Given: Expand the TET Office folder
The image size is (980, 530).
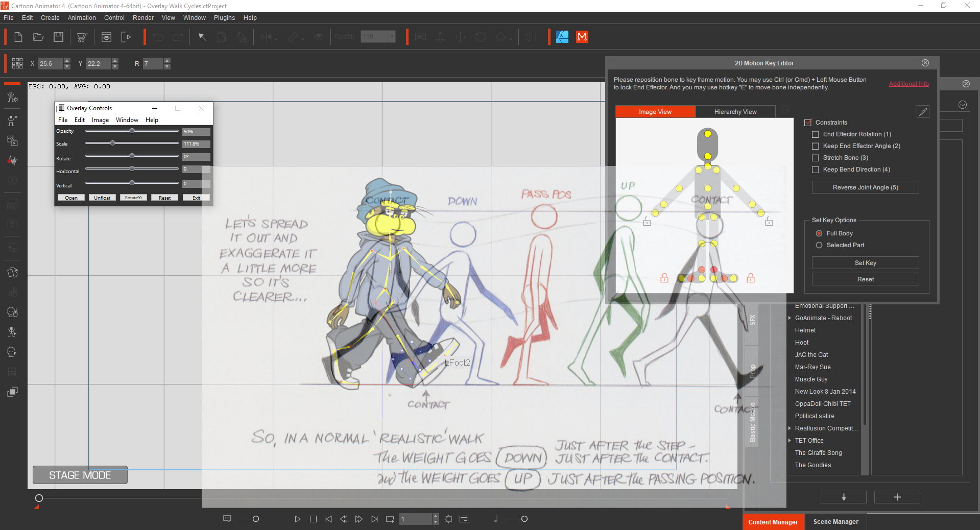Looking at the screenshot, I should tap(790, 440).
